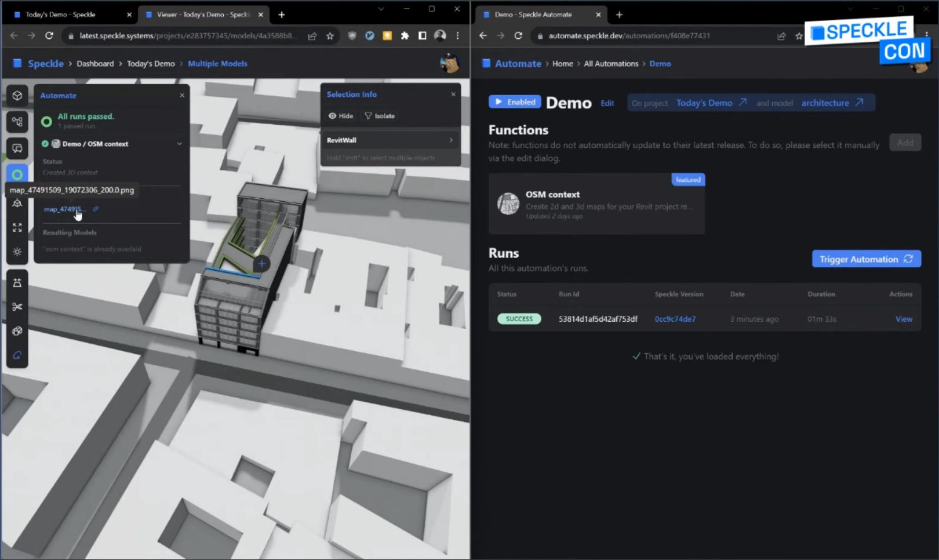Share the page from left address bar
The width and height of the screenshot is (939, 560).
pos(312,36)
